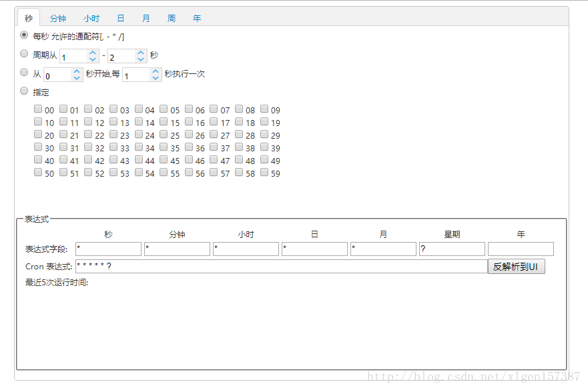
Task: Check the 15 seconds checkbox
Action: pos(164,122)
